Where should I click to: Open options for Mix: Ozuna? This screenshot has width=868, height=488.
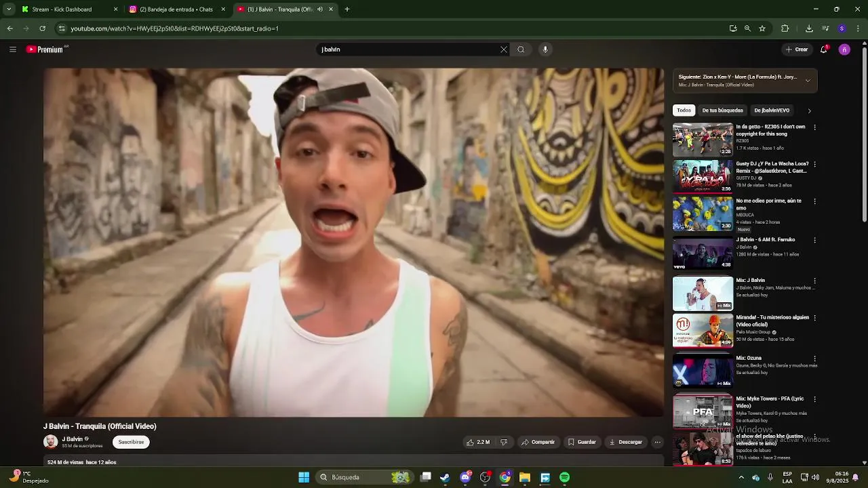click(814, 359)
